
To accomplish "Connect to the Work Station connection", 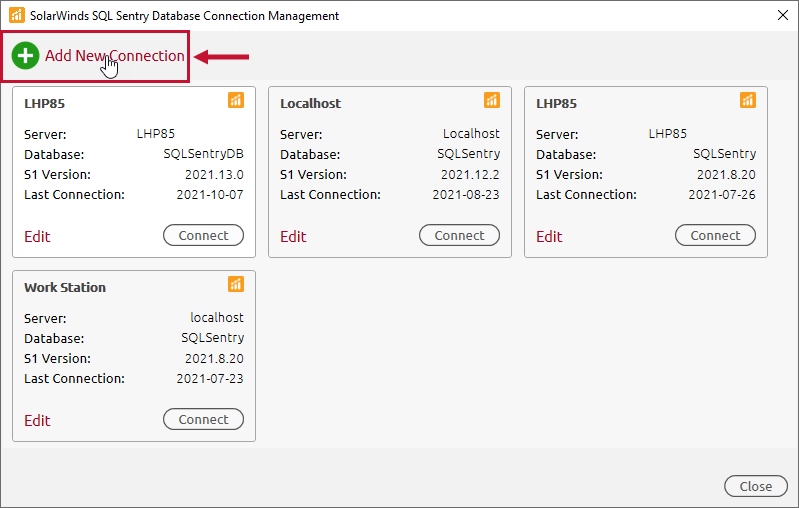I will click(203, 419).
